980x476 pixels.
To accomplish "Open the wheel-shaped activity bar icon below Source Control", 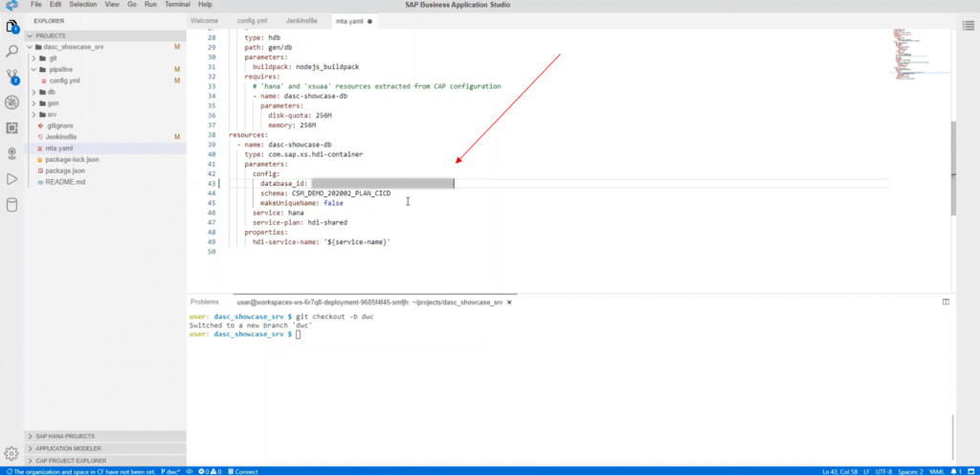I will tap(11, 102).
